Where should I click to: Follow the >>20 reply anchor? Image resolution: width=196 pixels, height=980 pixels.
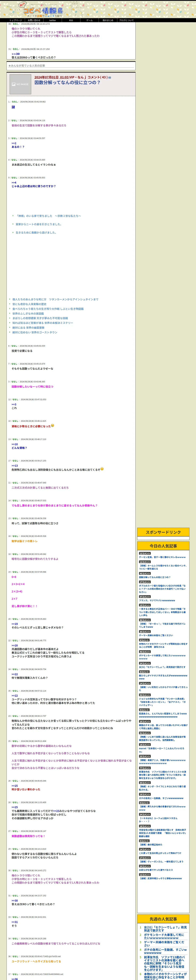tap(15, 646)
